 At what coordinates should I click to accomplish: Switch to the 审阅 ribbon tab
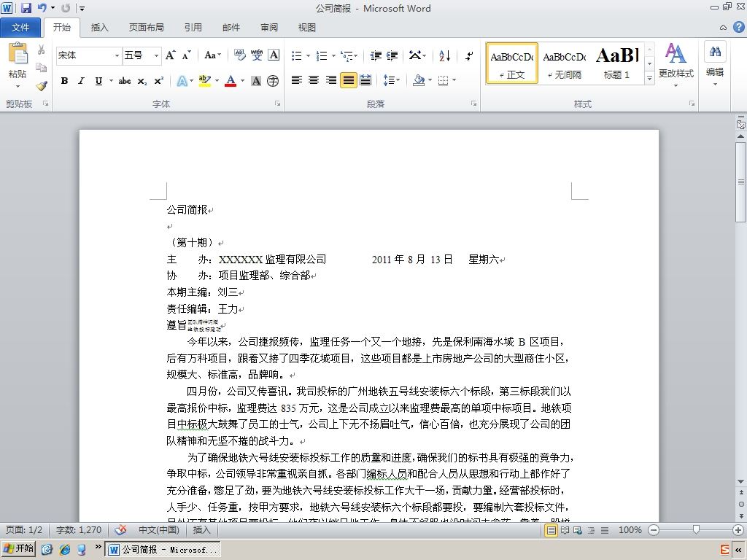tap(269, 28)
